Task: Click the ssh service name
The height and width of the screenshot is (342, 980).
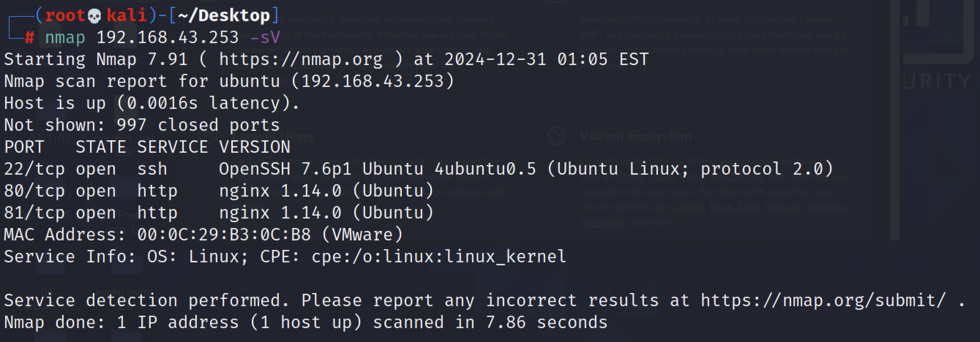Action: click(x=152, y=169)
